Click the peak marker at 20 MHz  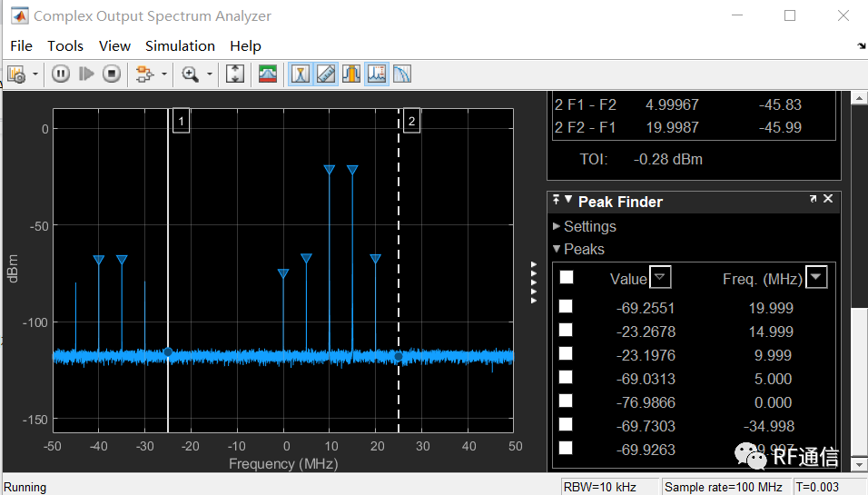pyautogui.click(x=375, y=259)
